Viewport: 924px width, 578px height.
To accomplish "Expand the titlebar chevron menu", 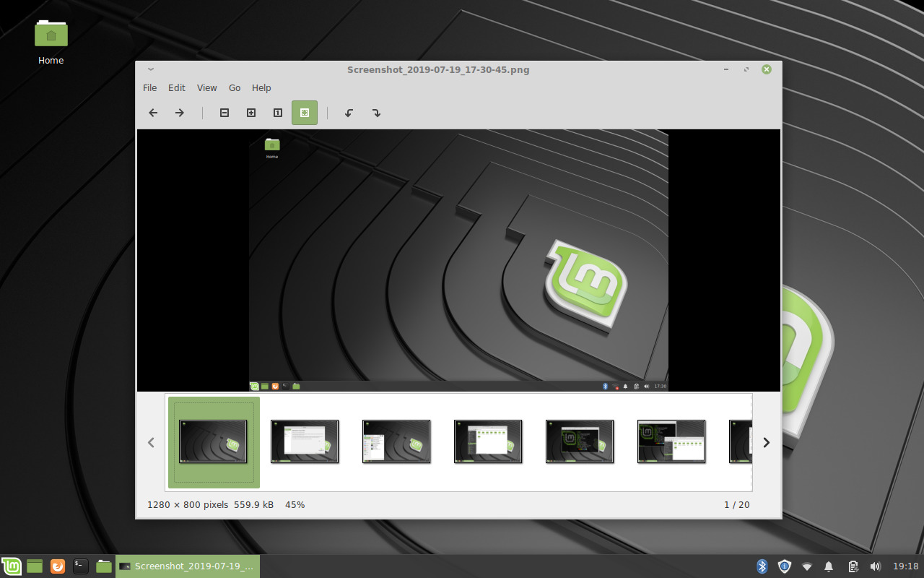I will click(x=151, y=69).
